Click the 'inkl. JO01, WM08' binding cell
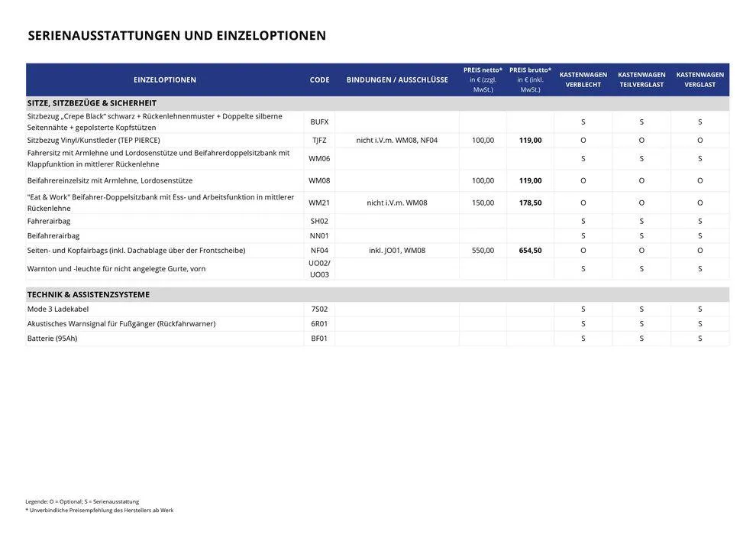Screen dimensions: 756x535 pyautogui.click(x=397, y=251)
